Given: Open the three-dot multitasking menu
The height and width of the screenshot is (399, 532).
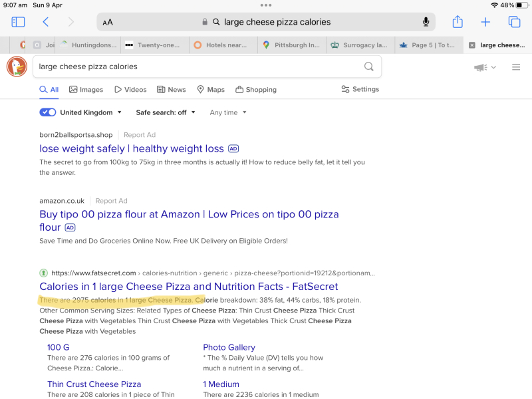Looking at the screenshot, I should (266, 5).
